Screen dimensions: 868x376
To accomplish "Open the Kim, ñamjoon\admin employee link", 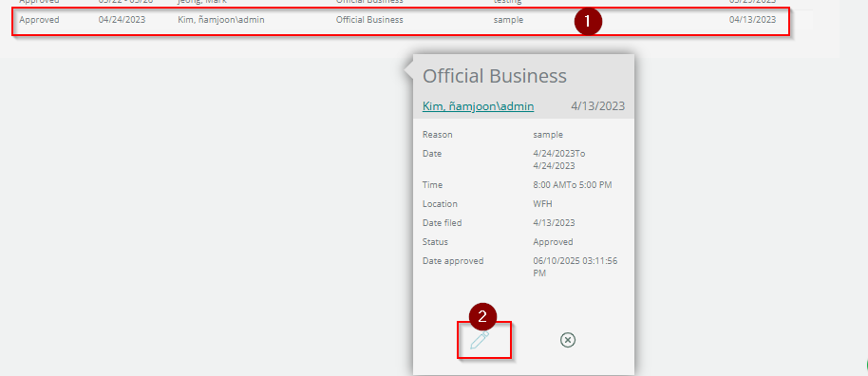I will coord(479,106).
